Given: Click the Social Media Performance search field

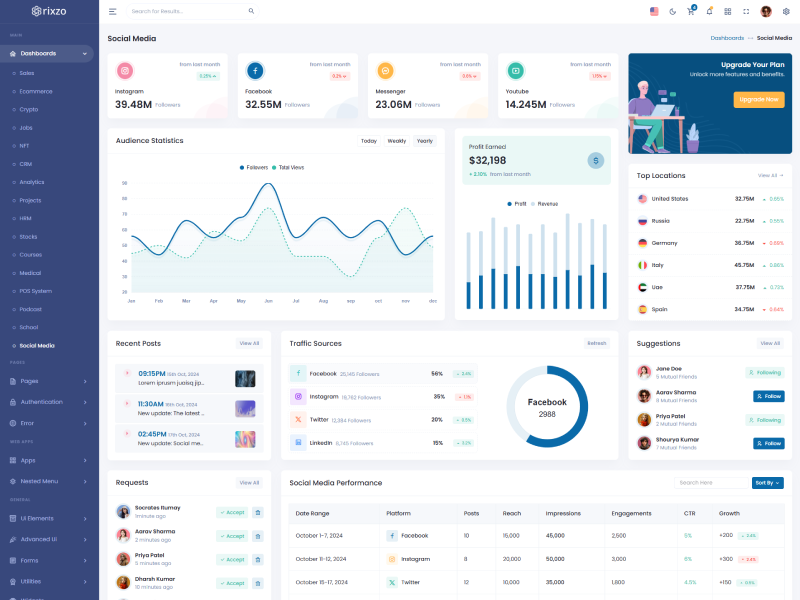Looking at the screenshot, I should (x=710, y=483).
